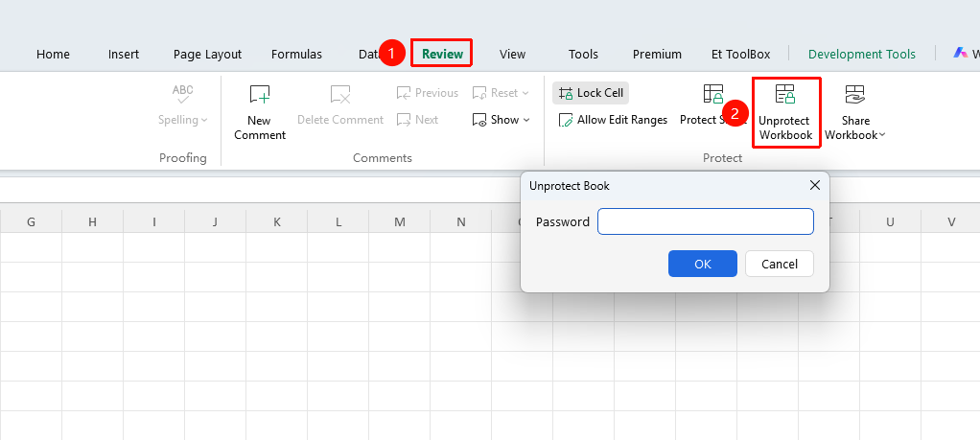The height and width of the screenshot is (440, 980).
Task: Open the Development Tools tab
Action: coord(862,55)
